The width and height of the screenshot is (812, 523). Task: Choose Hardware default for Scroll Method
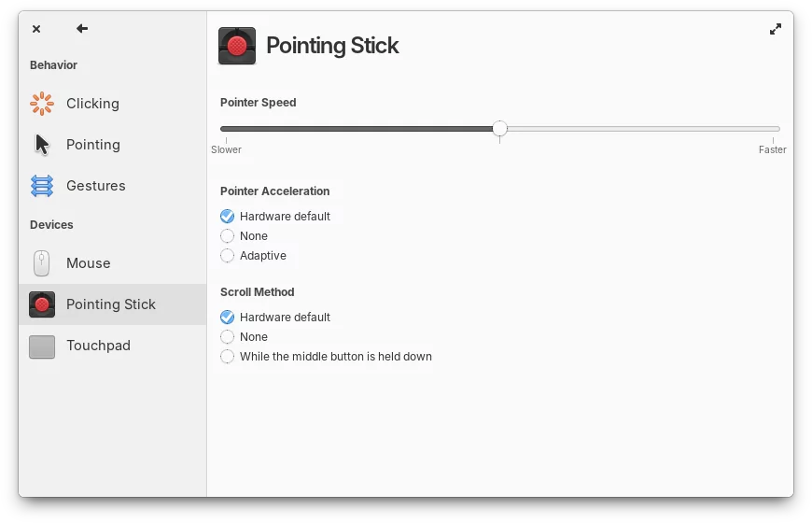point(228,318)
